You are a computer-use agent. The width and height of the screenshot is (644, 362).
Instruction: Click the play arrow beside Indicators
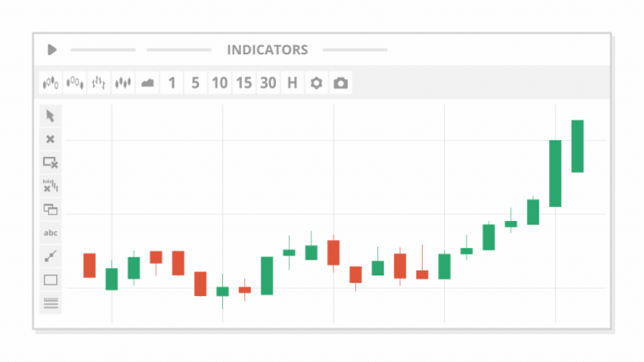52,49
